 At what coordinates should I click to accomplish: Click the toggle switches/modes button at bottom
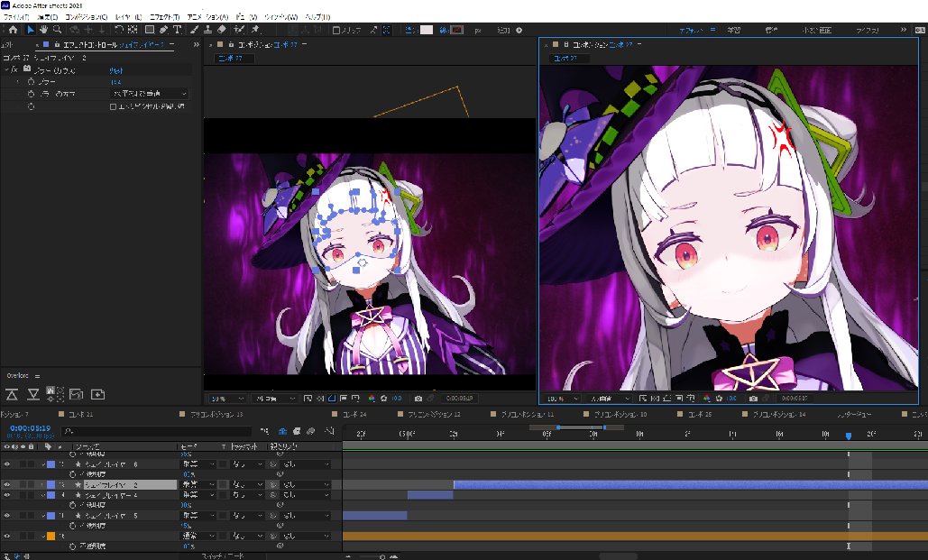(x=222, y=556)
